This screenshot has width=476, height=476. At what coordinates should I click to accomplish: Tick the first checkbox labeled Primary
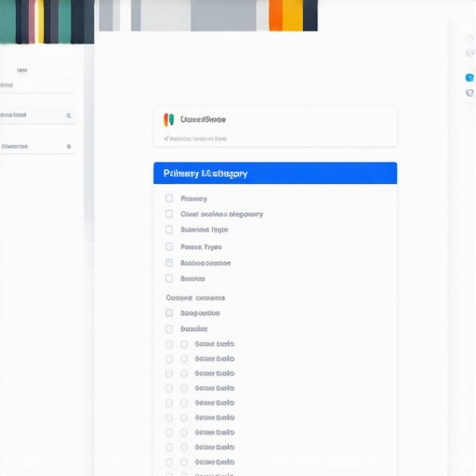coord(169,198)
